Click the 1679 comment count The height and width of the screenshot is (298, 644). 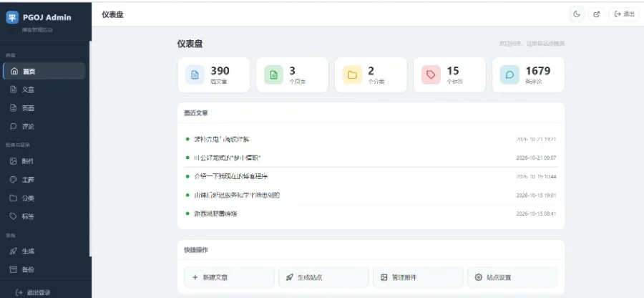point(538,71)
